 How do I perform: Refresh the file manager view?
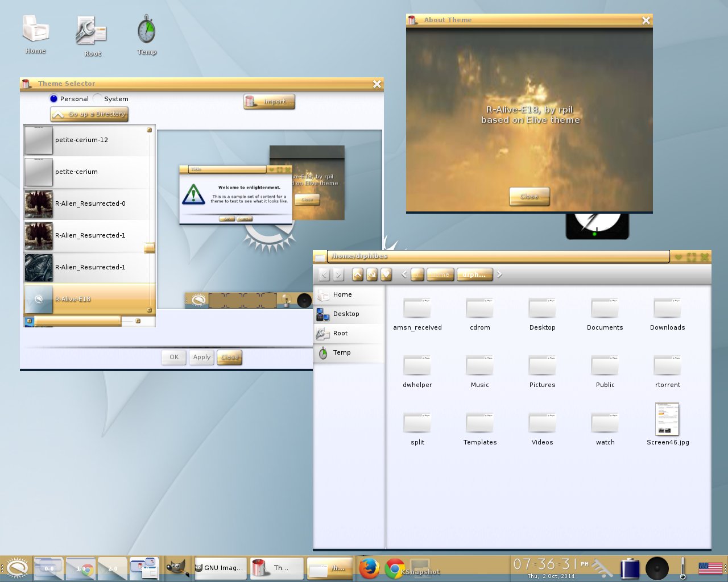372,275
